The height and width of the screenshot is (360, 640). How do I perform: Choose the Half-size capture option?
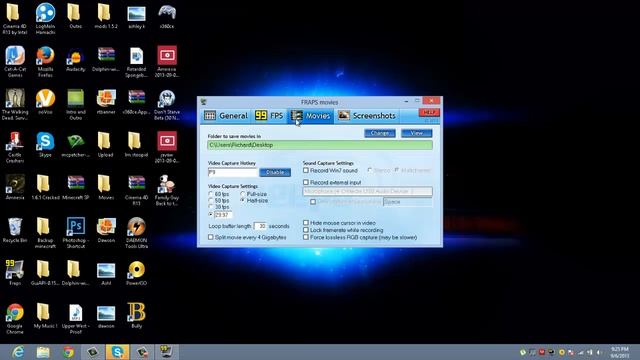(x=243, y=201)
